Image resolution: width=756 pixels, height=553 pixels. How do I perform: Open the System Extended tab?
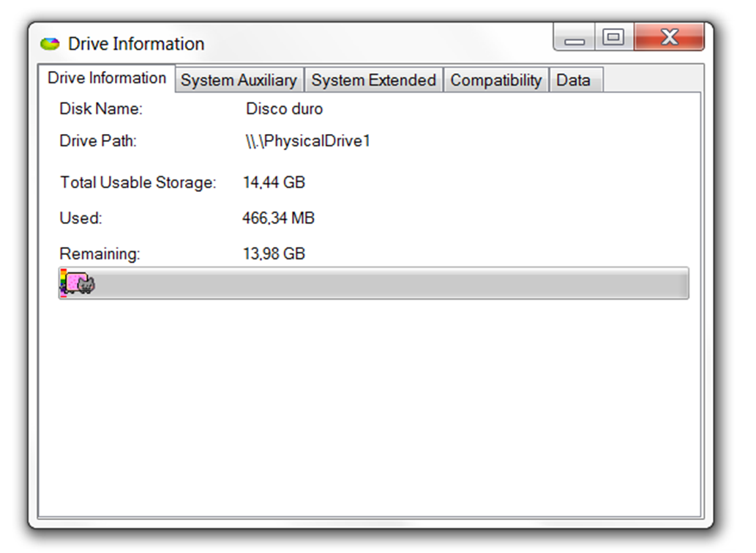[x=373, y=80]
